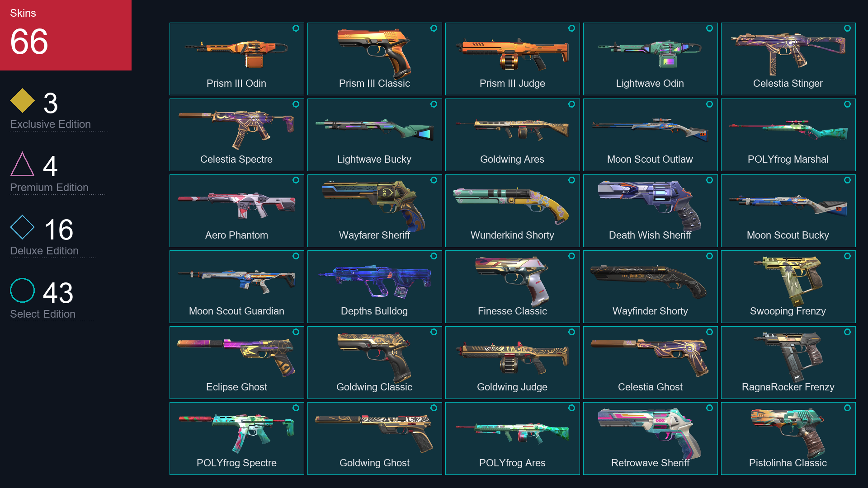The width and height of the screenshot is (868, 488).
Task: Click the blue Deluxe Edition diamond icon
Action: coord(23,227)
